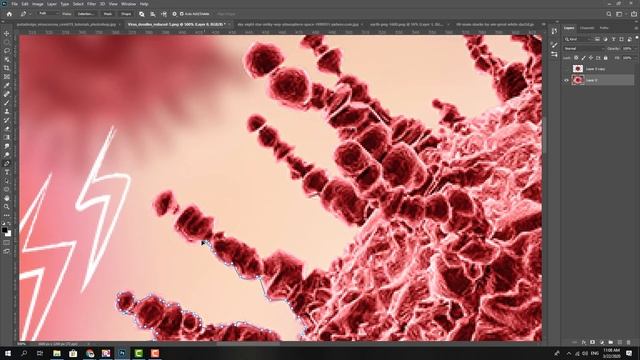The height and width of the screenshot is (360, 640).
Task: Click the Shape button in options bar
Action: point(126,14)
